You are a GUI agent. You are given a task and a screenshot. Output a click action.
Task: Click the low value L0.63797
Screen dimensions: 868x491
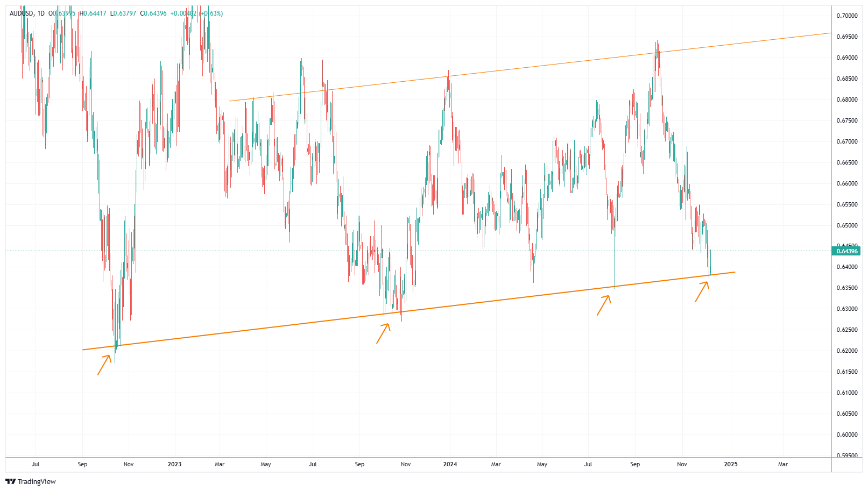(123, 13)
